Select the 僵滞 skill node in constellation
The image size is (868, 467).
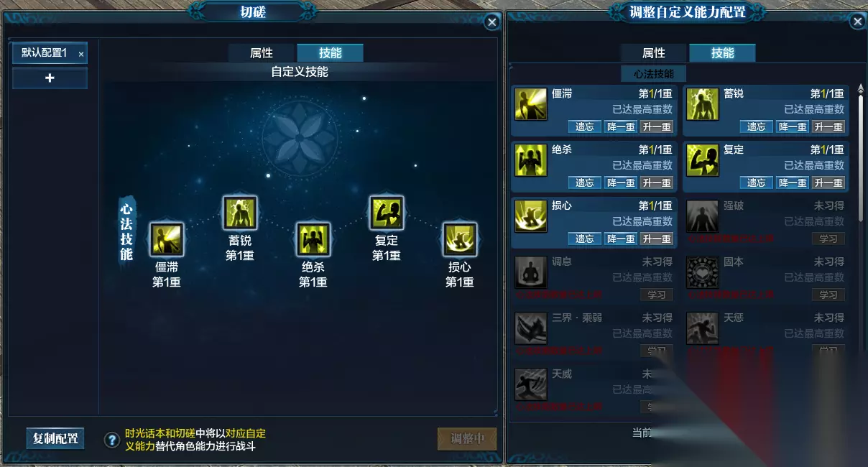point(167,239)
